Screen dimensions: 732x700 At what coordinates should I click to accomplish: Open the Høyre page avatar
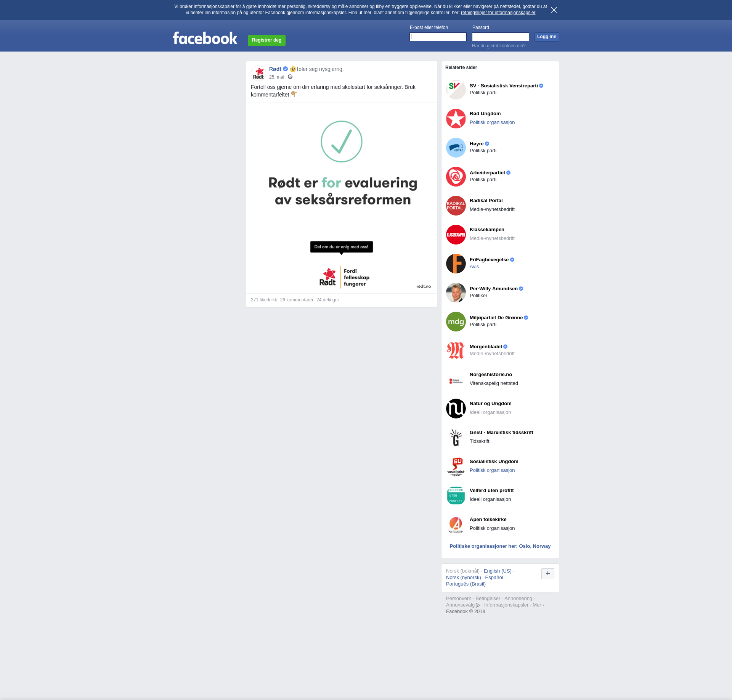(456, 148)
